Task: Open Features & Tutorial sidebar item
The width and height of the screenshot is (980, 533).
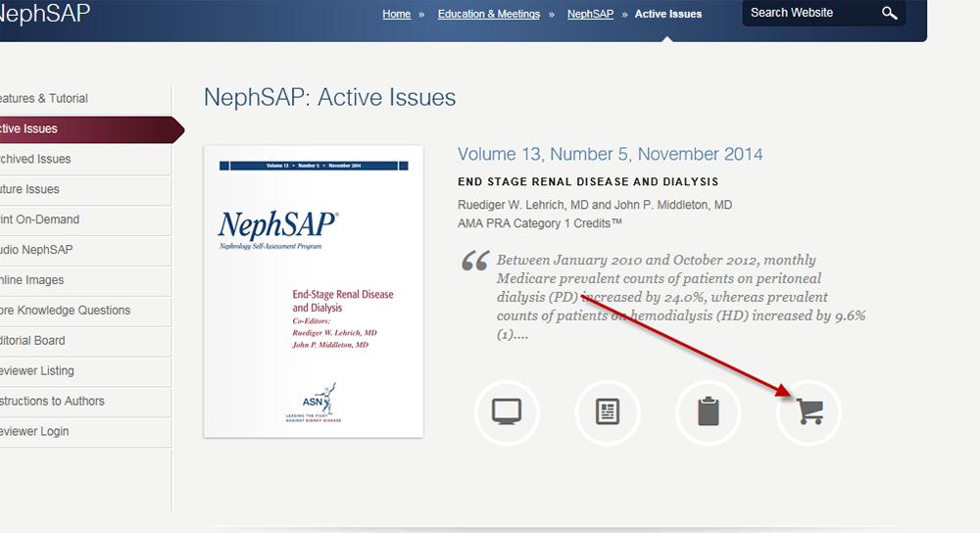Action: pyautogui.click(x=44, y=99)
